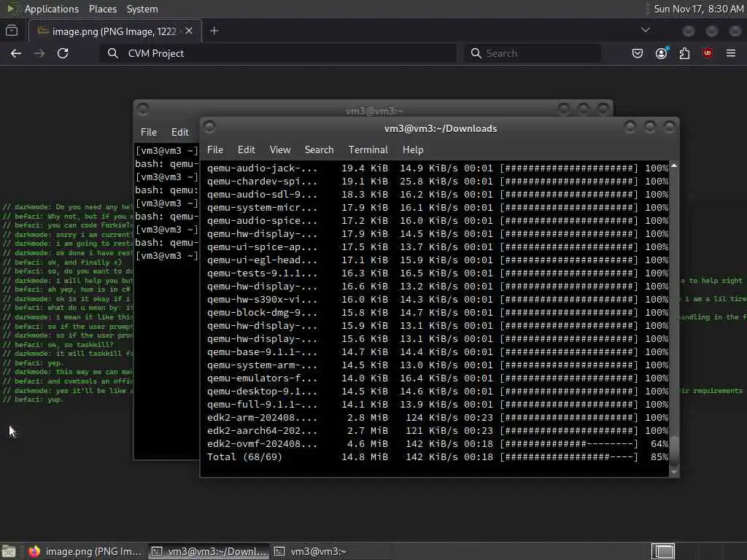
Task: Click the edk2-aarch64-202 progress bar
Action: point(569,431)
